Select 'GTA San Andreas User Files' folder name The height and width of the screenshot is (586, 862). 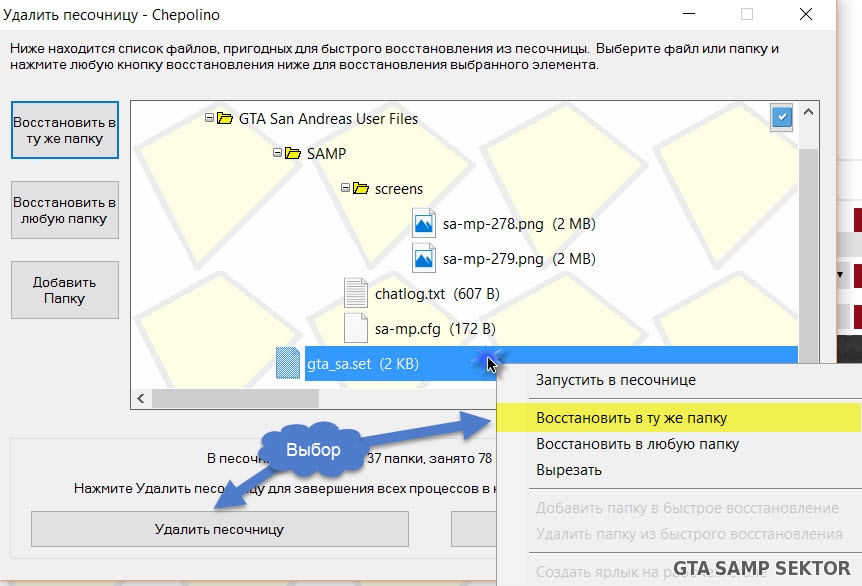[328, 119]
